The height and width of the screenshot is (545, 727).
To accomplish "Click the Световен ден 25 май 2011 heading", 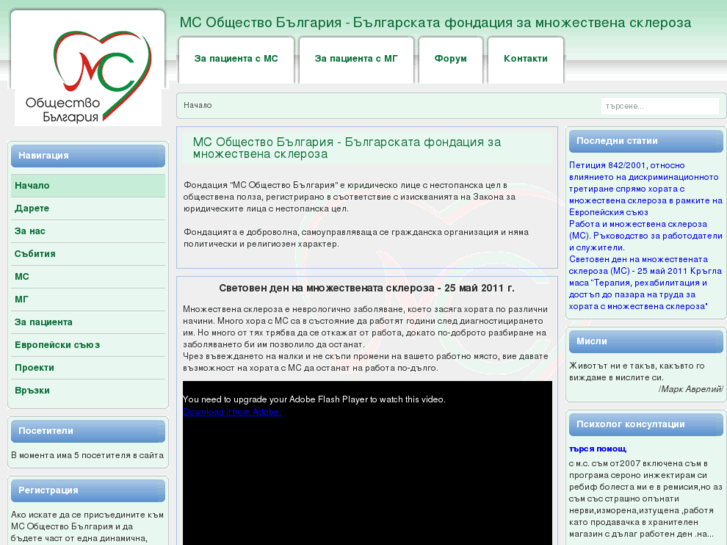I will pyautogui.click(x=367, y=288).
